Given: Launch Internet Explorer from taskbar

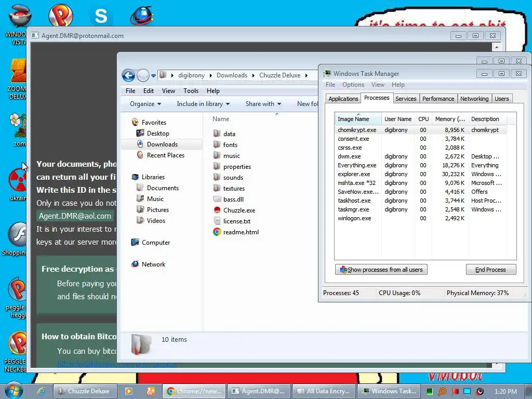Looking at the screenshot, I should pos(41,391).
